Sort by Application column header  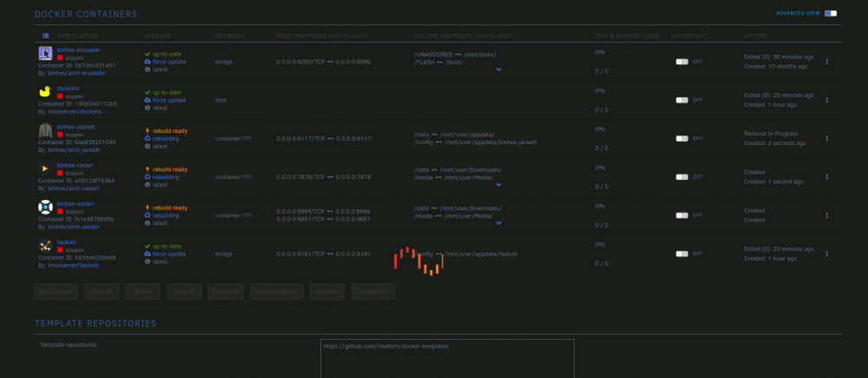tap(77, 36)
